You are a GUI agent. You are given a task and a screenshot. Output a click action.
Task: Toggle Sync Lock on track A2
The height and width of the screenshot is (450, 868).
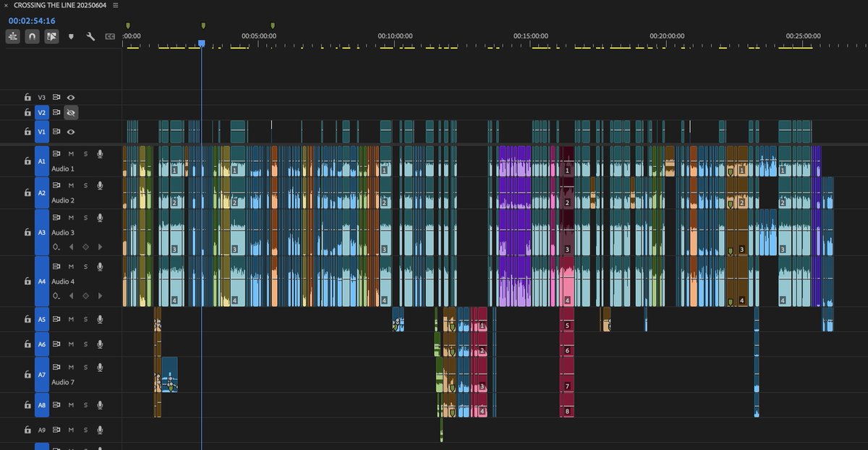point(55,184)
